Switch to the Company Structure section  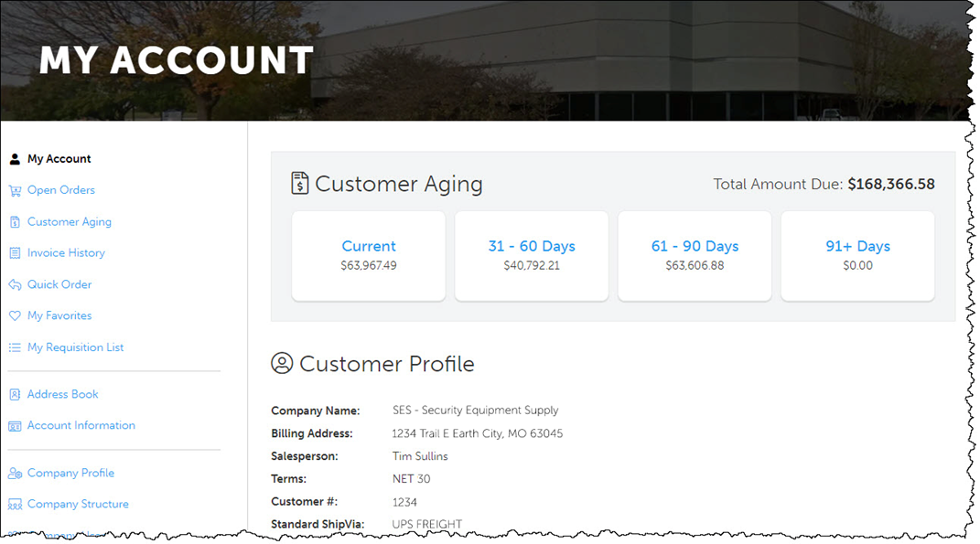[77, 504]
